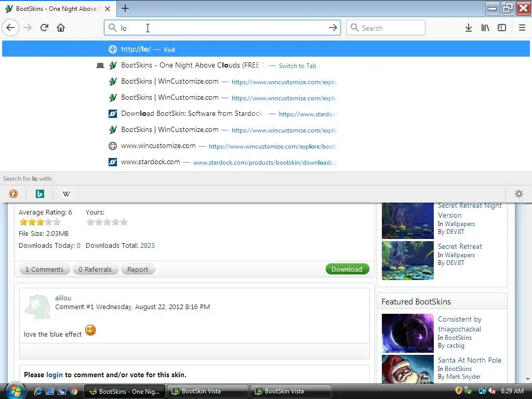Click the green Download button
Viewport: 532px width, 399px height.
click(x=347, y=269)
